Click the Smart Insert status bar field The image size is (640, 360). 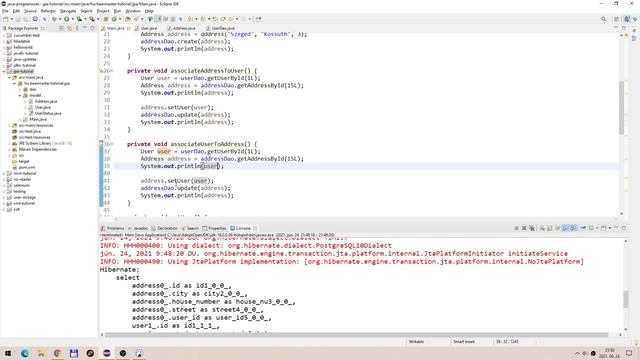(464, 341)
